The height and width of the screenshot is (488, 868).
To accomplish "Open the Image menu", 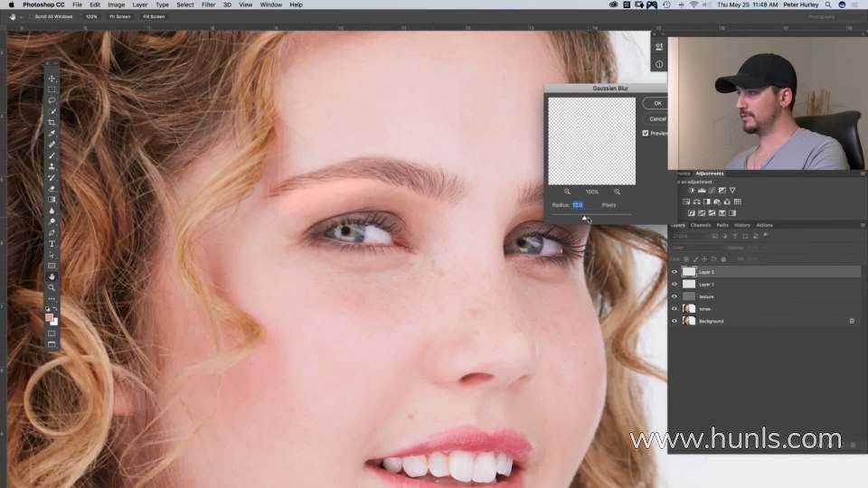I will pyautogui.click(x=116, y=5).
